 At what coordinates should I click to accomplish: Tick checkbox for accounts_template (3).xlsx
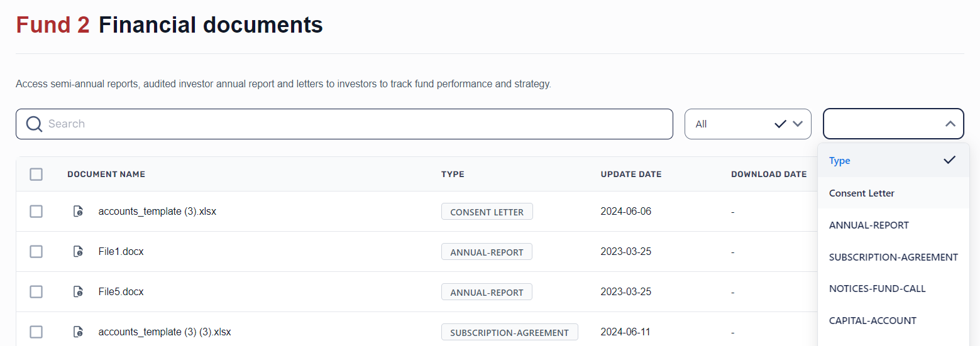pos(36,212)
